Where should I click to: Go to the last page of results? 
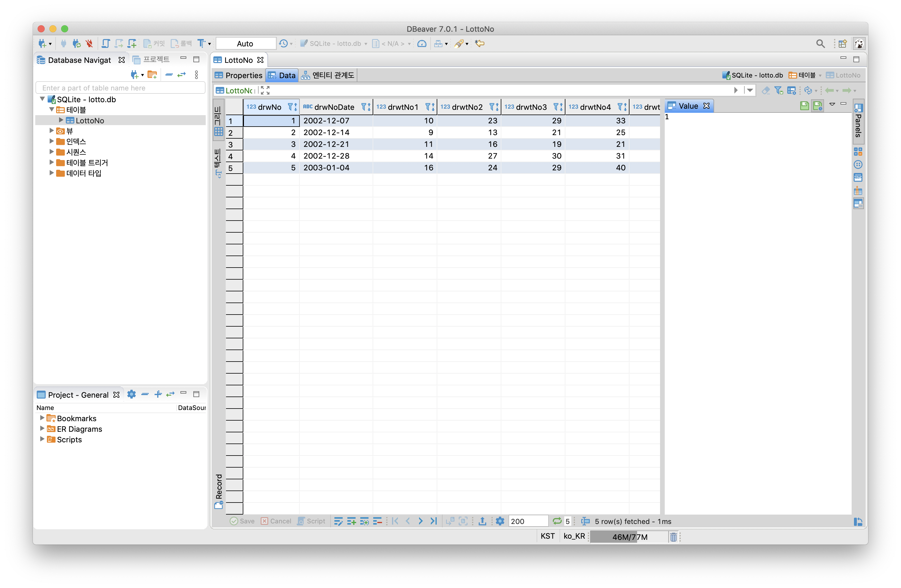tap(433, 521)
